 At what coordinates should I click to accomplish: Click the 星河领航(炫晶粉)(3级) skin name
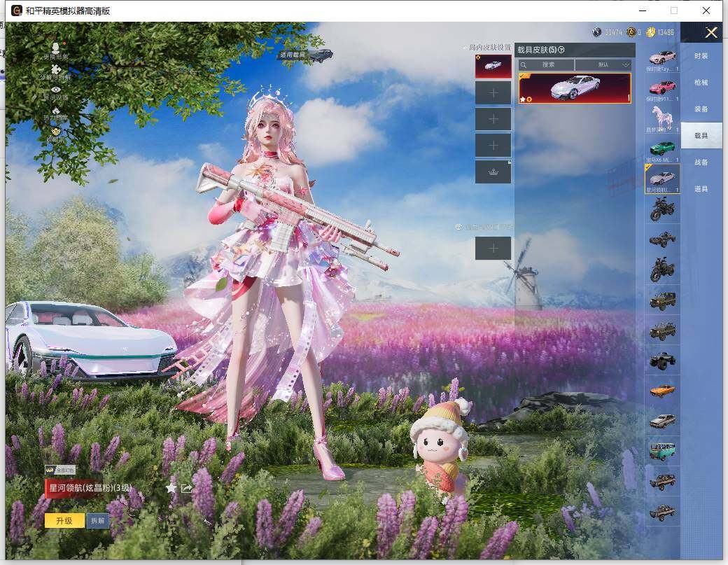tap(90, 488)
